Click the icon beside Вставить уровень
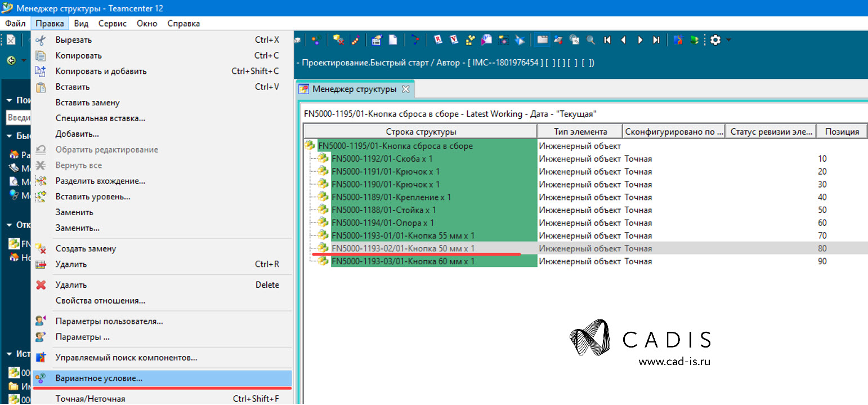 [x=40, y=197]
